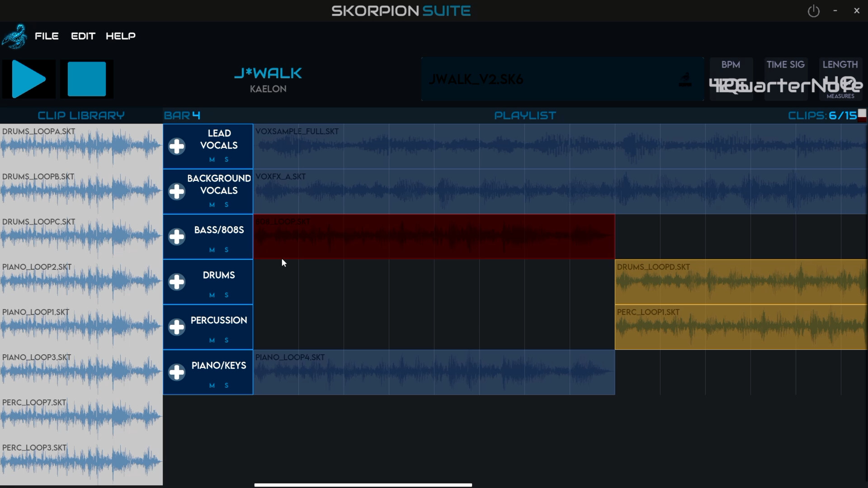Click the red 808 loop clip in playlist
Screen dimensions: 868x488
434,237
